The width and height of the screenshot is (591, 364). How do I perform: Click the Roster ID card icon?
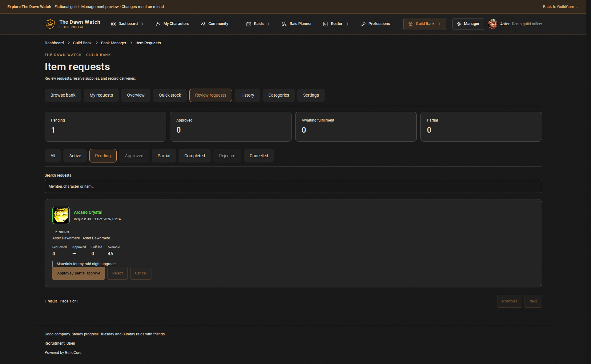(x=326, y=24)
